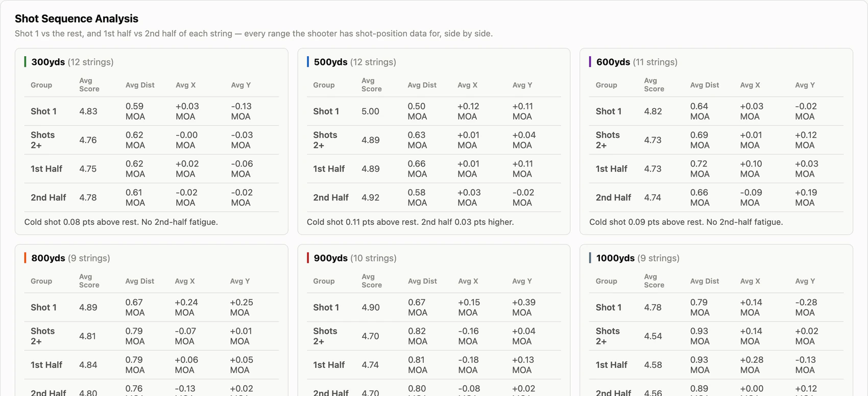Click Avg Score header in 500yds table
Image resolution: width=868 pixels, height=396 pixels.
click(372, 85)
